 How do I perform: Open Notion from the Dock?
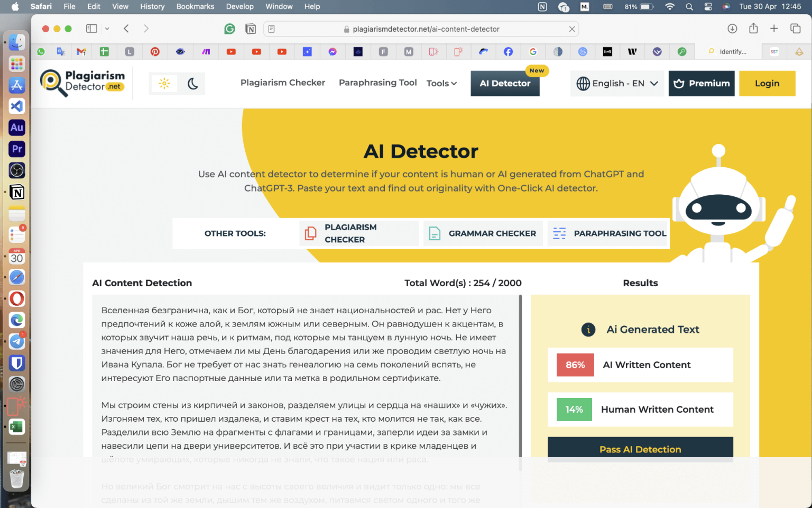[17, 192]
